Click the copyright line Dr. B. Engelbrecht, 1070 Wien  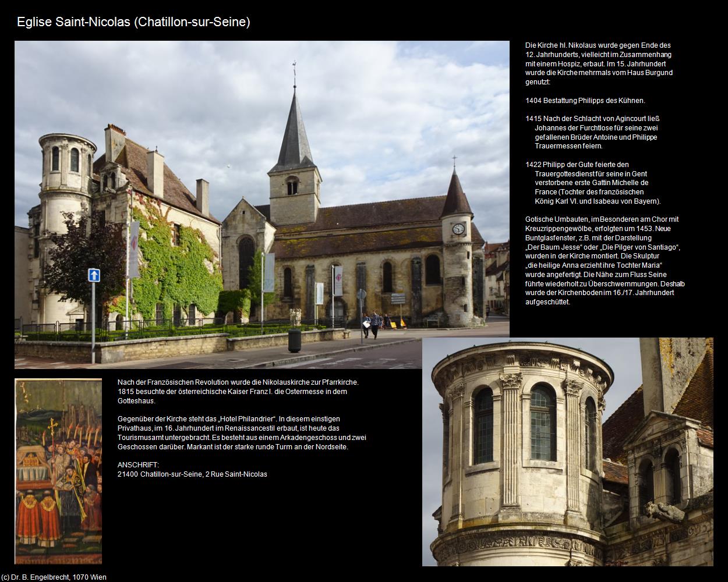point(54,577)
